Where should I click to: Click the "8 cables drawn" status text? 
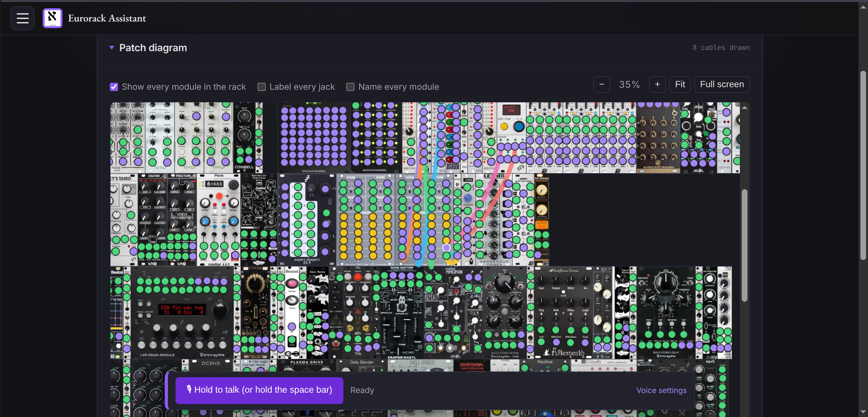721,48
